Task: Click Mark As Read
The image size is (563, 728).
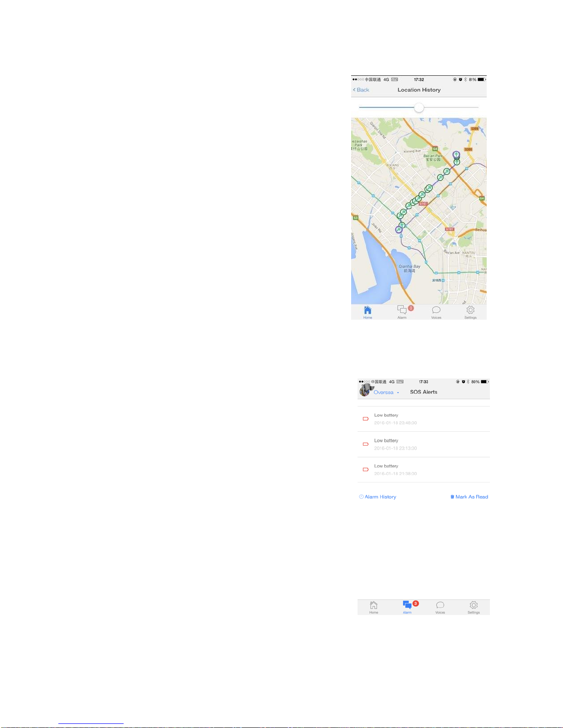Action: coord(469,497)
